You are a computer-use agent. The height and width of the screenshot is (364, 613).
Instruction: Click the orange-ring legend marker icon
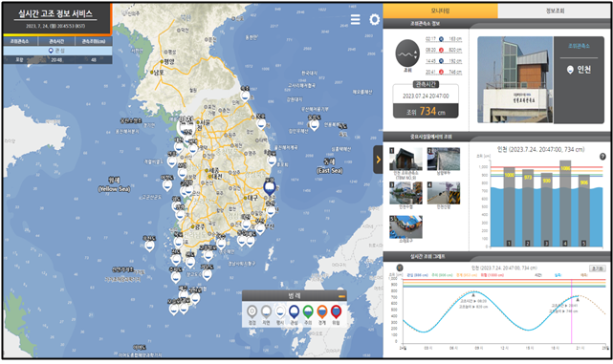pos(321,312)
